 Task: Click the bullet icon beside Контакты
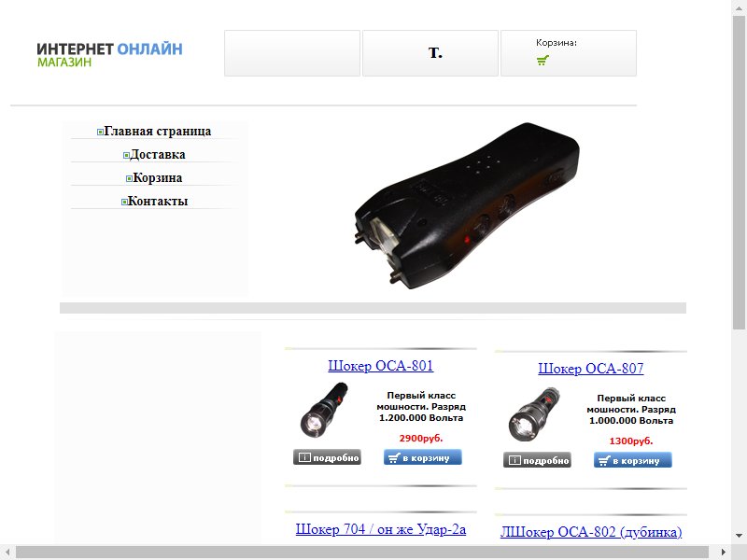click(124, 202)
